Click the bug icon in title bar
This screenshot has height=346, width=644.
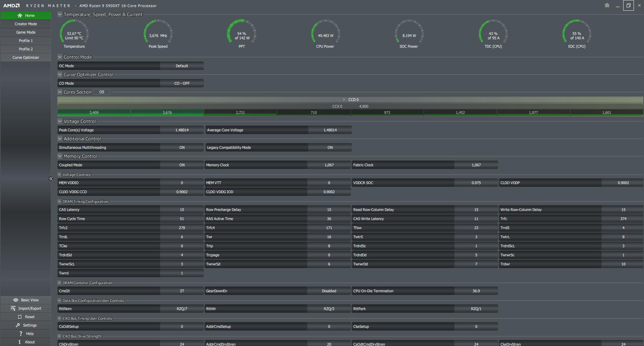(607, 5)
